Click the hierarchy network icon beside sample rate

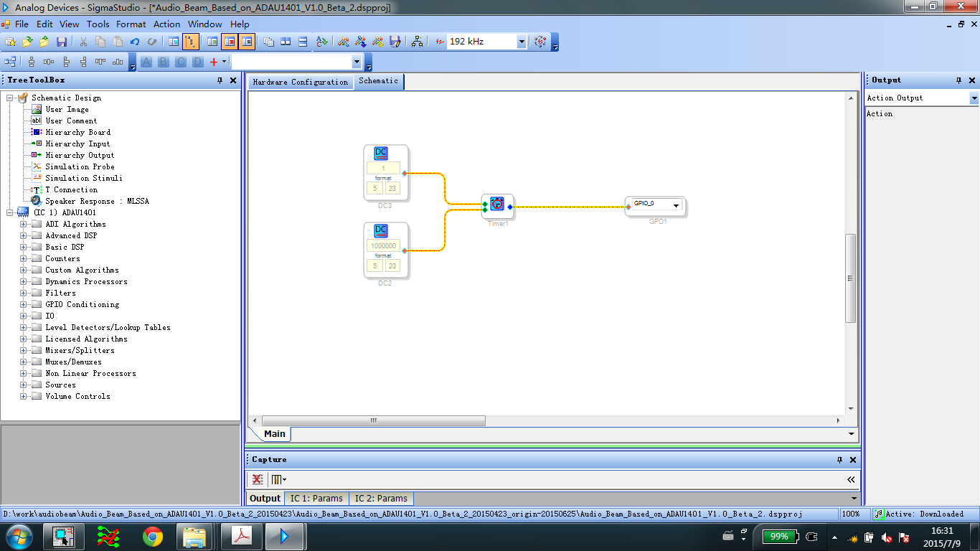pyautogui.click(x=418, y=42)
